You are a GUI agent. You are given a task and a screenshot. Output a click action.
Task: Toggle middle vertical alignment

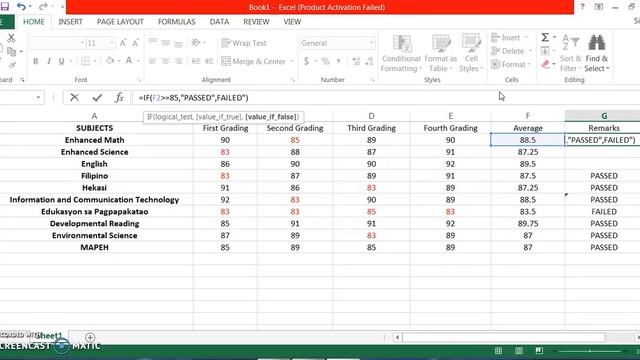coord(165,43)
